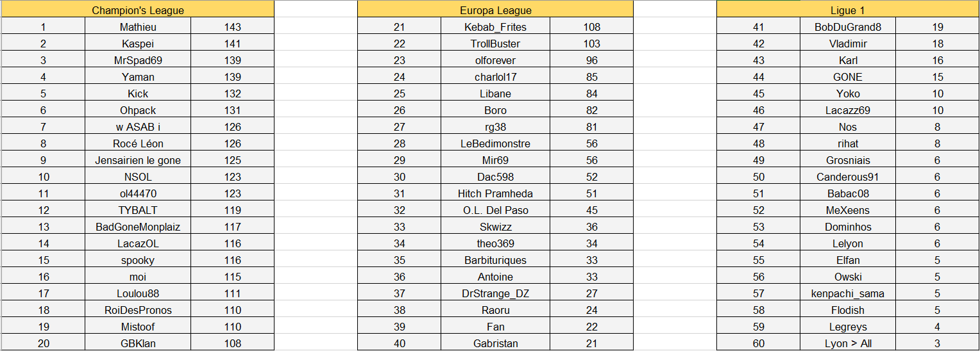Select the GBKlan name cell
The image size is (980, 351).
tap(138, 343)
